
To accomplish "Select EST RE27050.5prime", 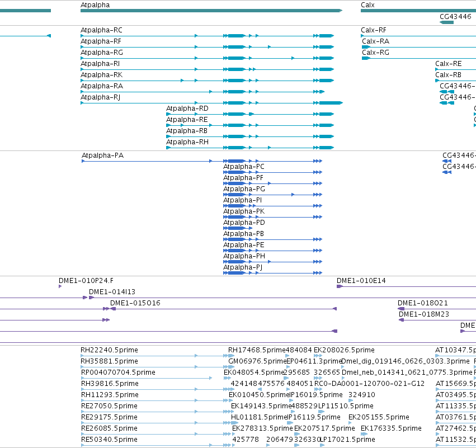I will [x=109, y=406].
